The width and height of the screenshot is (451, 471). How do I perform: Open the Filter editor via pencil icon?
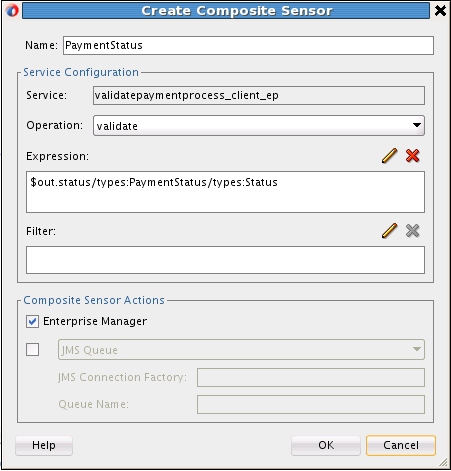[x=389, y=231]
